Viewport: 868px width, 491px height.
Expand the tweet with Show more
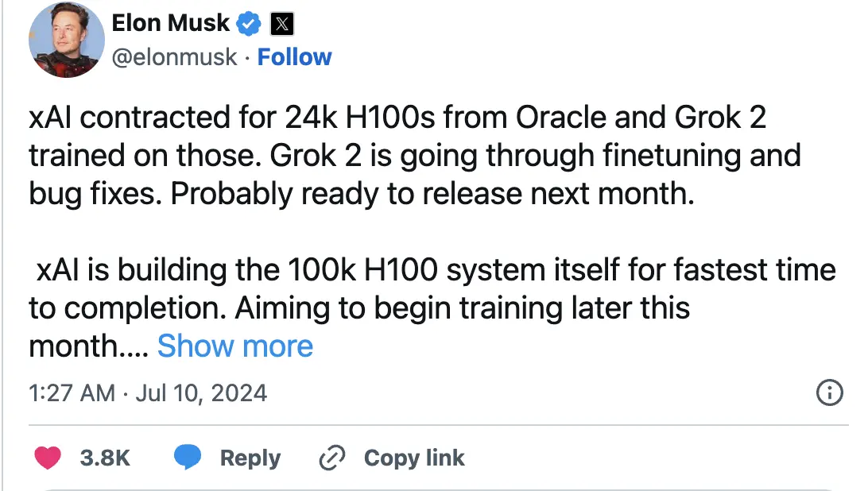tap(235, 346)
